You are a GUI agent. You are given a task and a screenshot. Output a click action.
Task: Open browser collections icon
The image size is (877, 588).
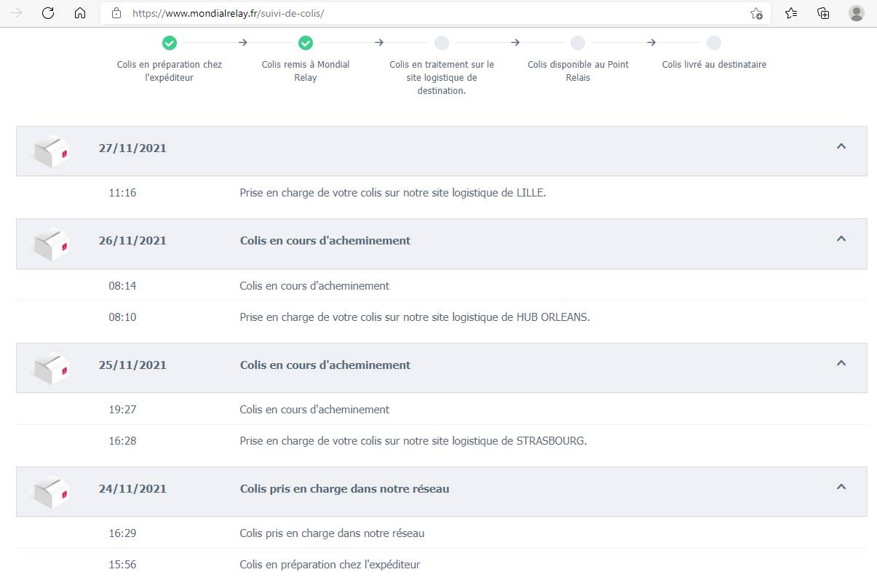pos(823,13)
